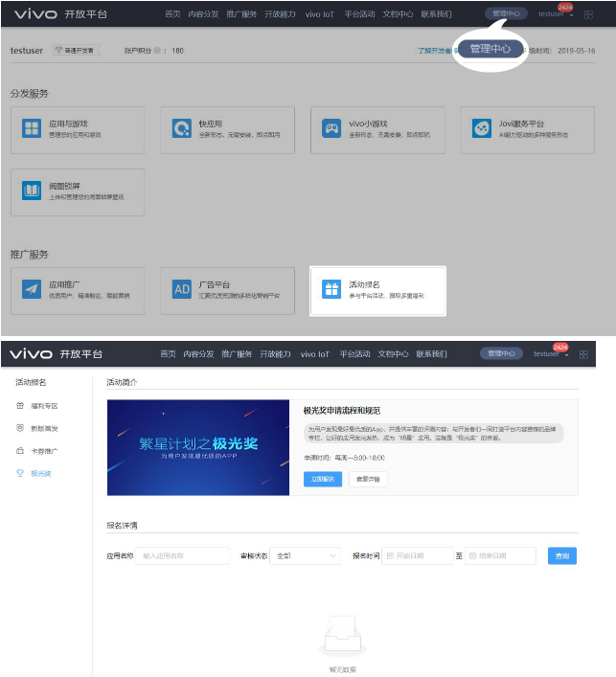Expand the testuser dropdown in the 活动报名 page header
This screenshot has height=677, width=616.
(x=551, y=354)
